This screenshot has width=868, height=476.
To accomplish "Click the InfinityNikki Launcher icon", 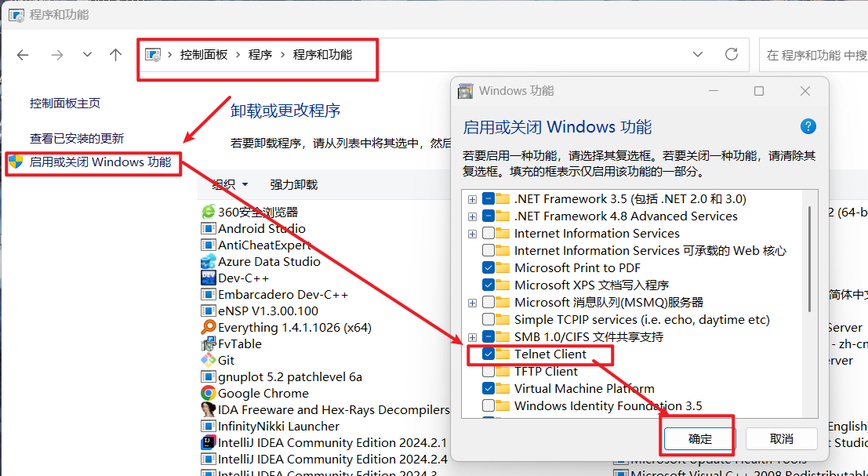I will coord(208,426).
